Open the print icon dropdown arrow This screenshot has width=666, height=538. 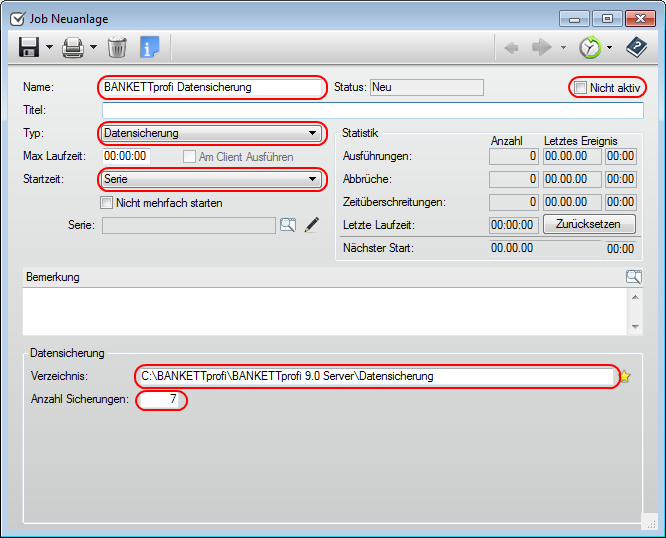click(94, 47)
